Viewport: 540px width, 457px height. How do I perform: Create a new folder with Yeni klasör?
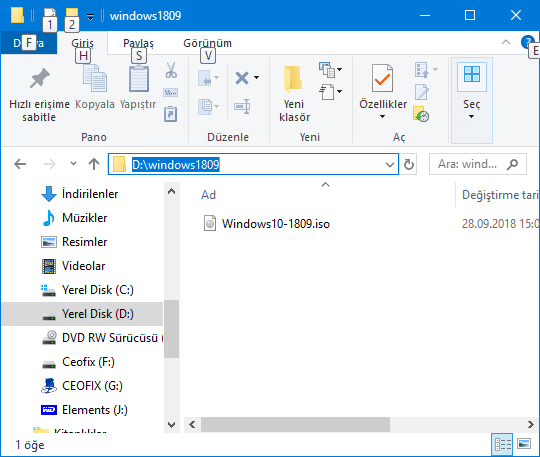[294, 94]
